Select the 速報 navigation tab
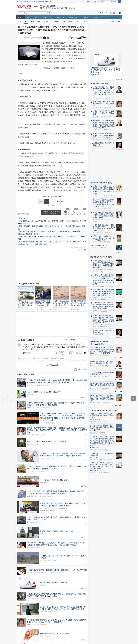Screen dimensions: 138x644 coord(28,17)
